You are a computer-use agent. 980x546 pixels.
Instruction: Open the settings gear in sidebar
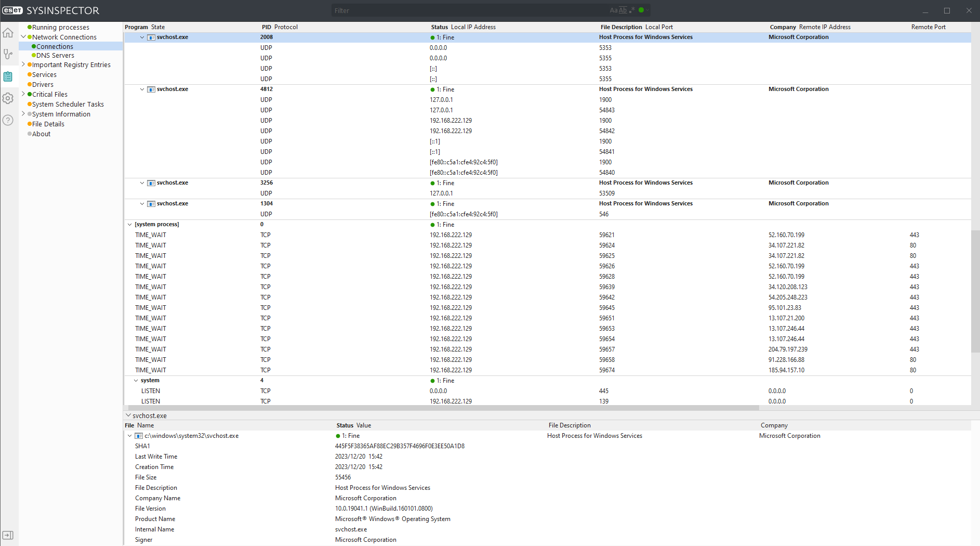8,98
